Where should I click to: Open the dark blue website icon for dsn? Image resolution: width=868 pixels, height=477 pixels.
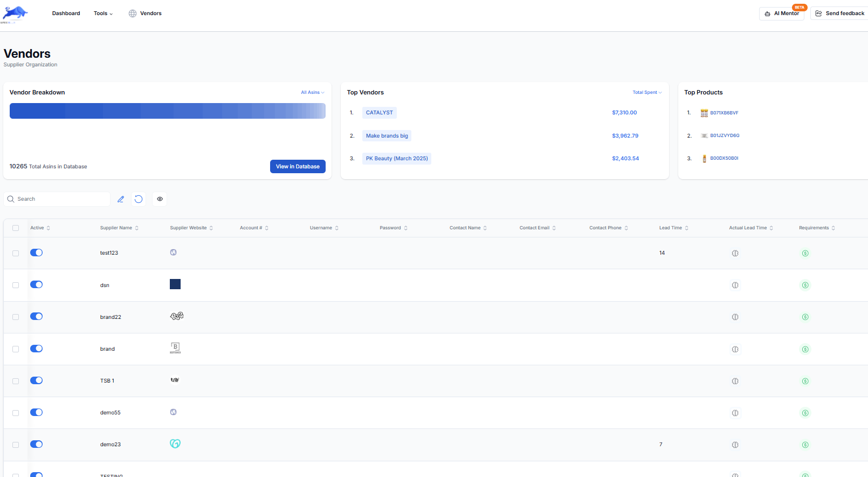[x=175, y=284]
